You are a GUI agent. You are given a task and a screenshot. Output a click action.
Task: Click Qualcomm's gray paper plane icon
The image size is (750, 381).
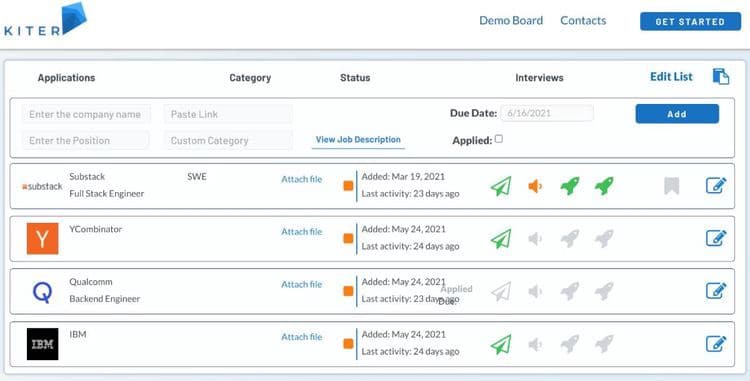(501, 291)
